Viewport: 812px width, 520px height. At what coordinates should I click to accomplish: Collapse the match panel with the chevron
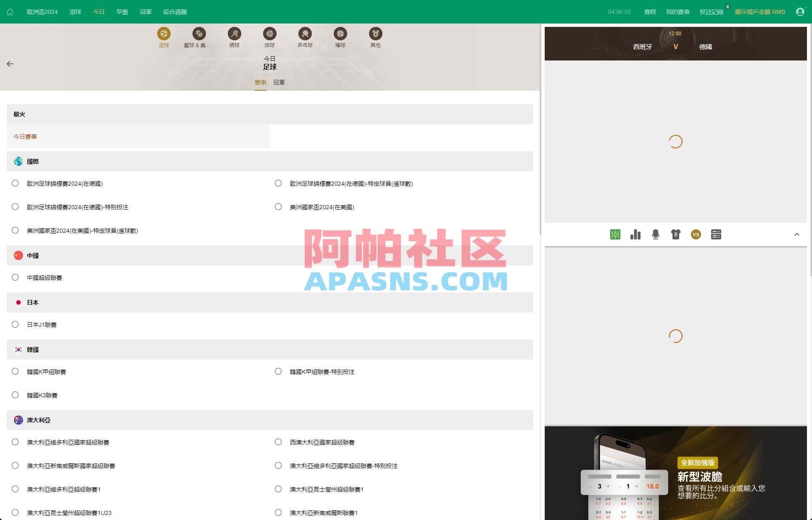(x=797, y=234)
